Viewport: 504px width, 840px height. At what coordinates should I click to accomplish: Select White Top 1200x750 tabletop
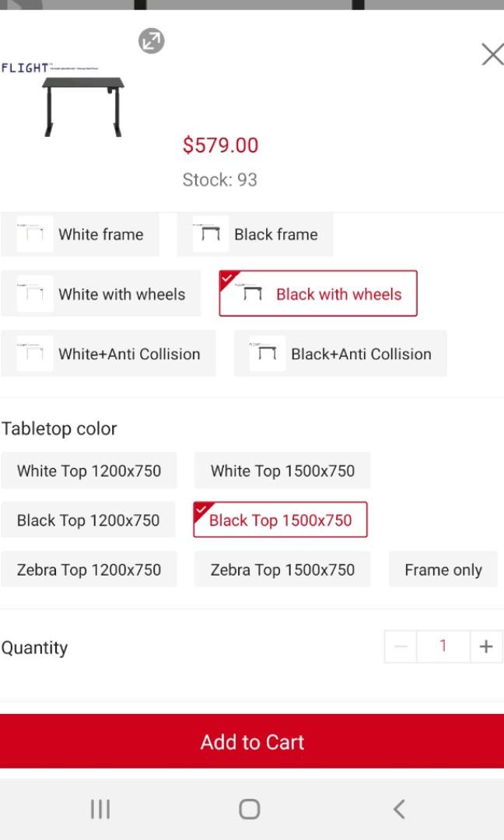pos(89,471)
